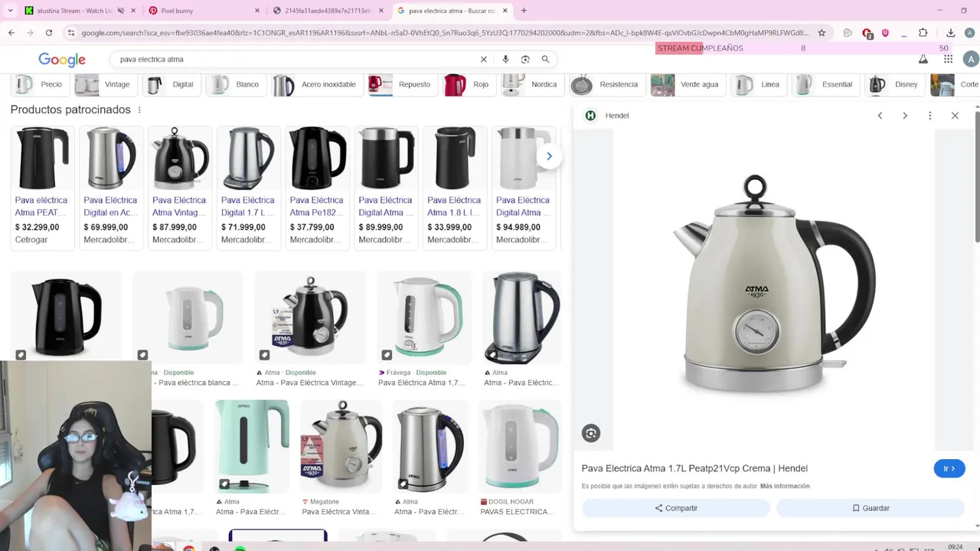
Task: Start a voice search with the microphone
Action: 505,59
